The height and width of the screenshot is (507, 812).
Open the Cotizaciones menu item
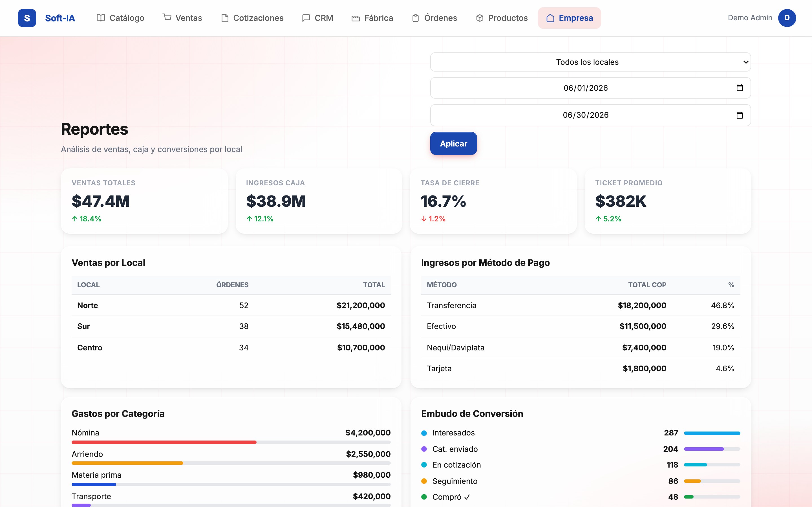(252, 18)
